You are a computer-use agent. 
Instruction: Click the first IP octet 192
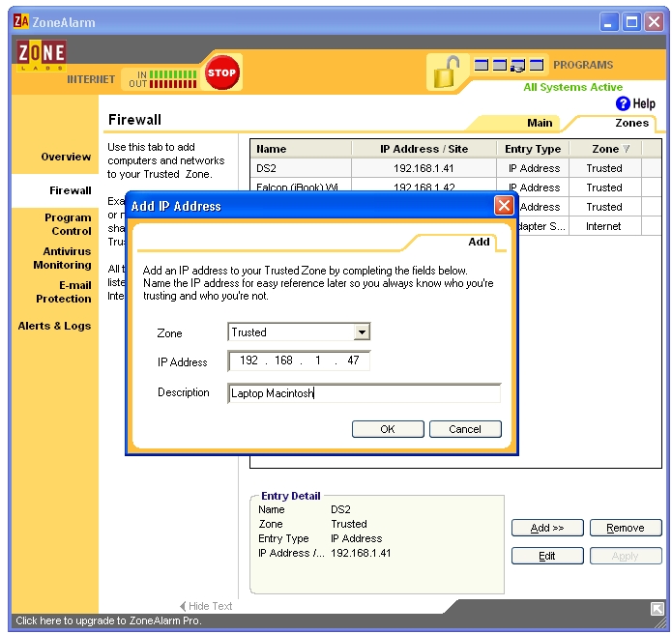click(248, 360)
